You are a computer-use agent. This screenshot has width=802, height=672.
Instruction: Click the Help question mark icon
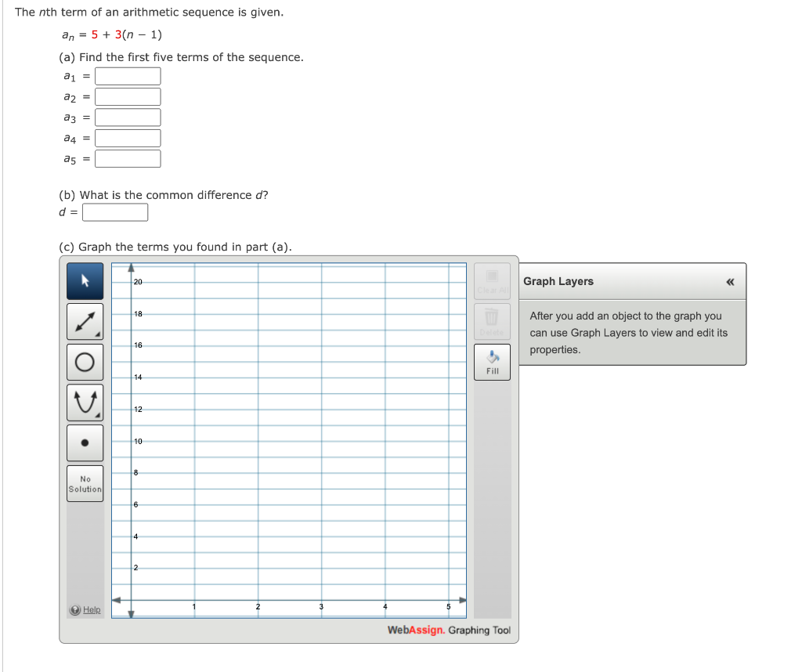(x=73, y=610)
